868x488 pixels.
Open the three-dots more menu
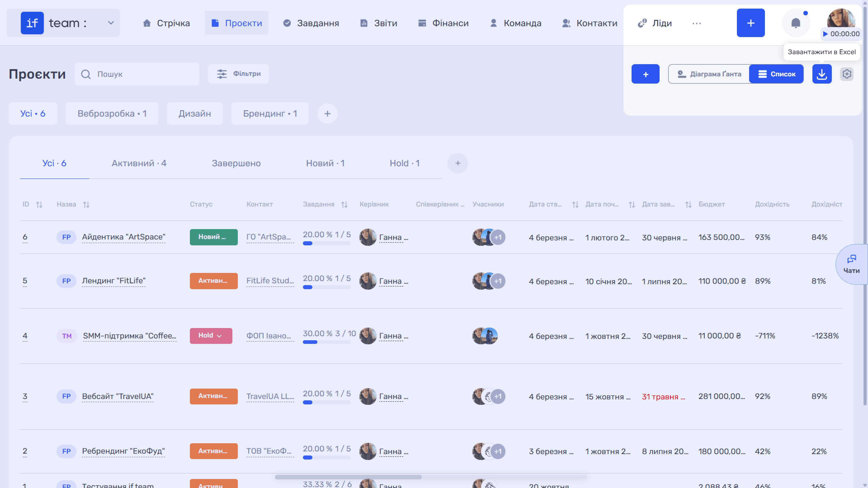coord(696,23)
